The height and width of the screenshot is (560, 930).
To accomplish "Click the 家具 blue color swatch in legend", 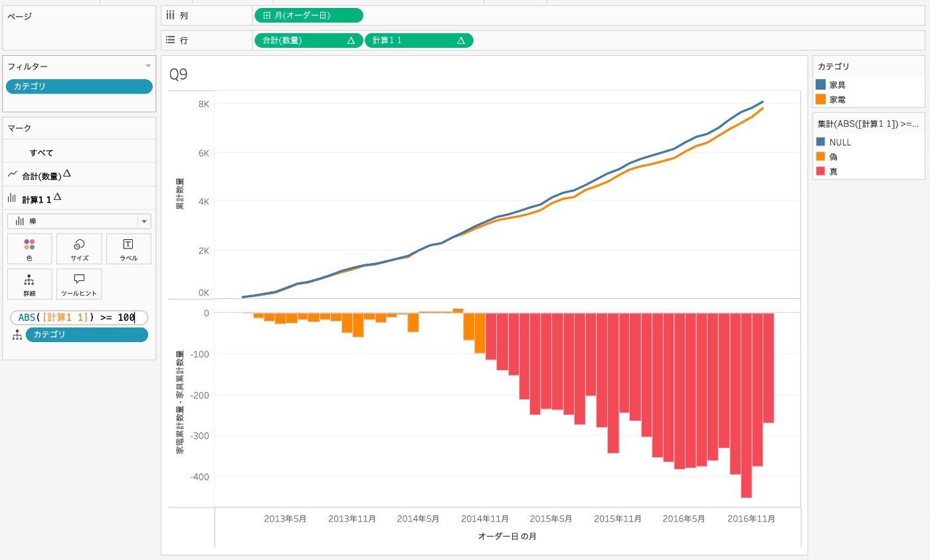I will (x=820, y=85).
